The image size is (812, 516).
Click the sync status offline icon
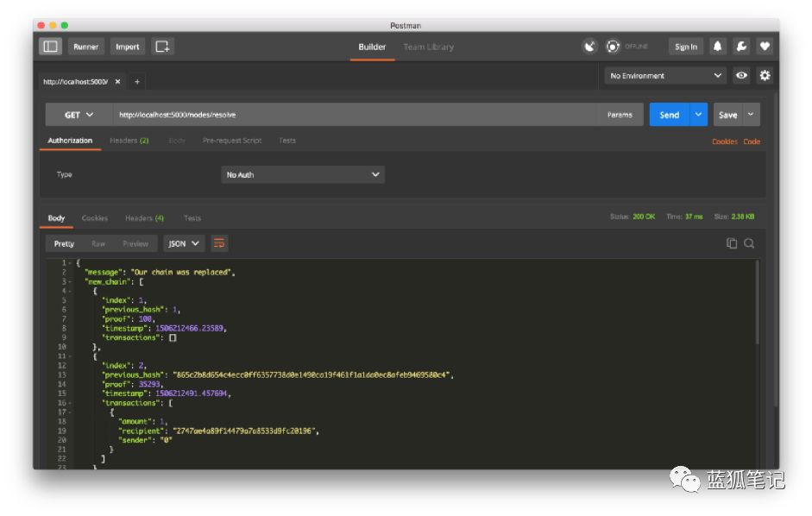[x=614, y=47]
